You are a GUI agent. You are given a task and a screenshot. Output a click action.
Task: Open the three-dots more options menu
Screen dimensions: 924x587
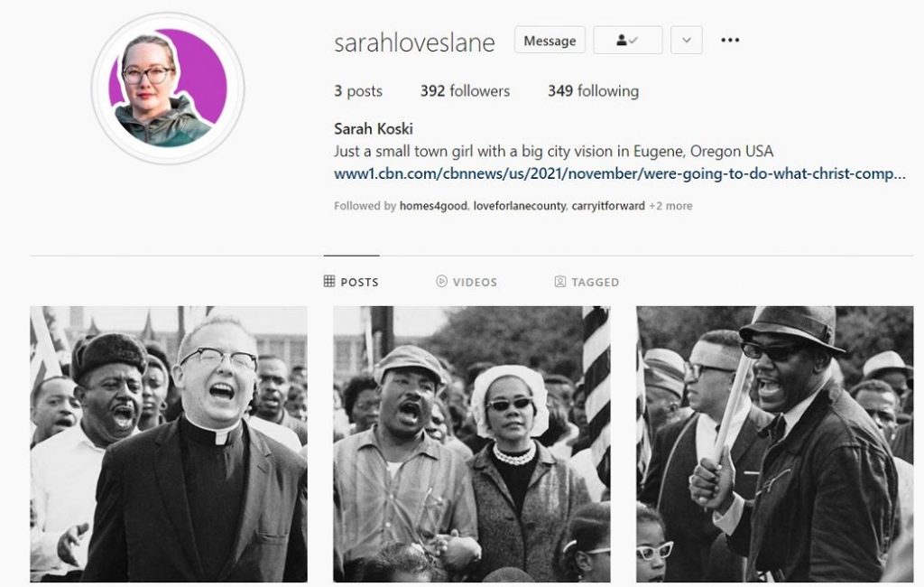[x=729, y=40]
